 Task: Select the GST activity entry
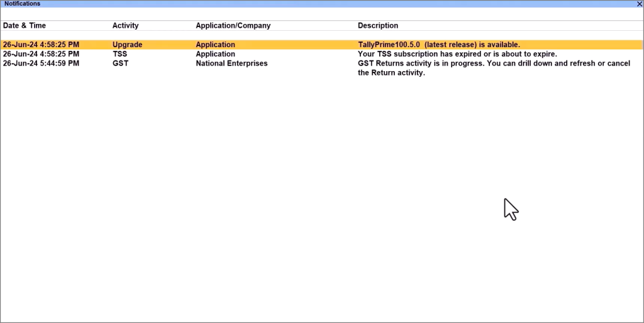coord(120,64)
